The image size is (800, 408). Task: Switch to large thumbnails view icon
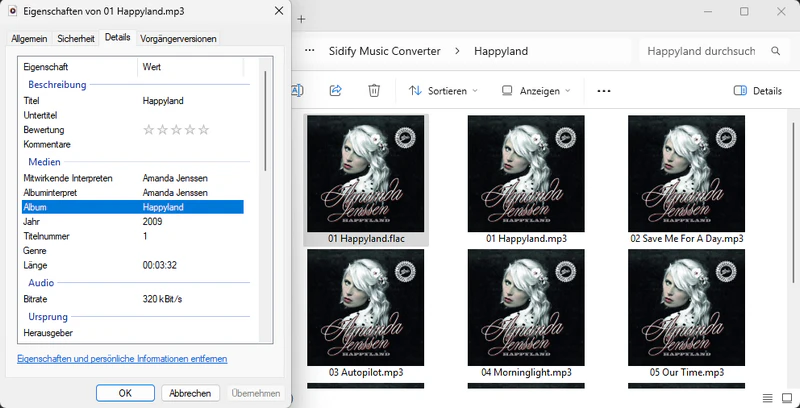pos(787,398)
